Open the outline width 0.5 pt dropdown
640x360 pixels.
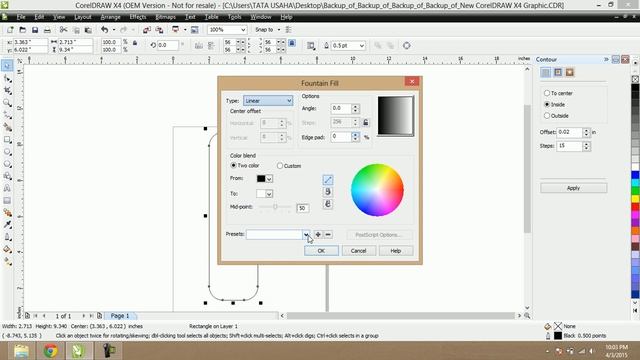tap(362, 46)
